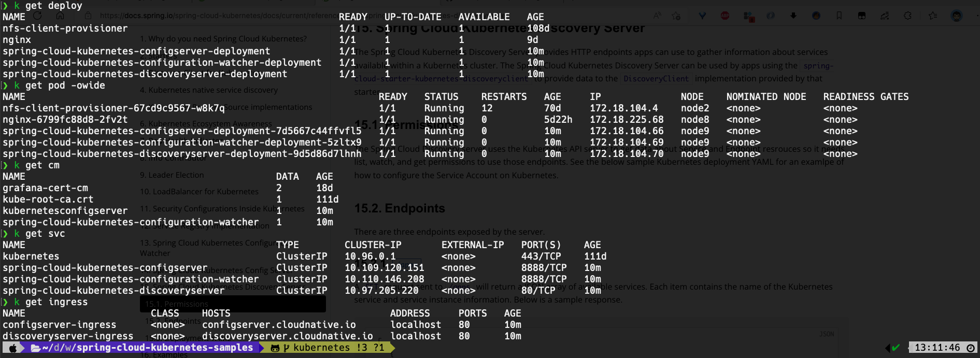Image resolution: width=980 pixels, height=358 pixels.
Task: Click the bookmark ribbon extension icon
Action: [x=839, y=16]
